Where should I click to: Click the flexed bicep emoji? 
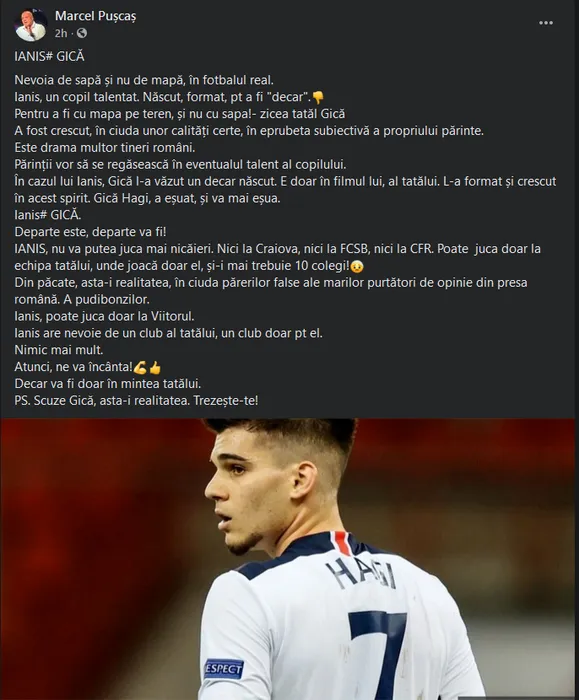(x=140, y=367)
